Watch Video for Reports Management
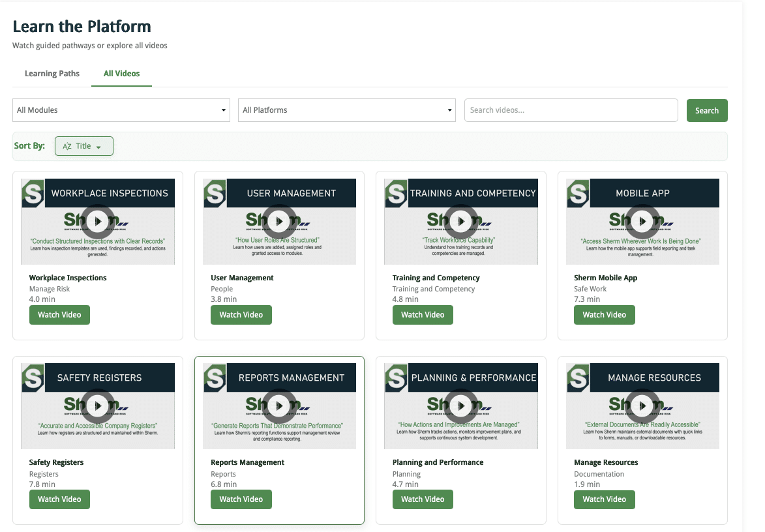Screen dimensions: 765x532 pyautogui.click(x=241, y=499)
